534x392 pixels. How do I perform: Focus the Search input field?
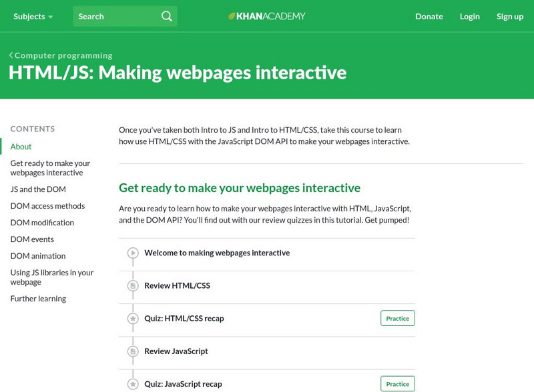[x=125, y=16]
